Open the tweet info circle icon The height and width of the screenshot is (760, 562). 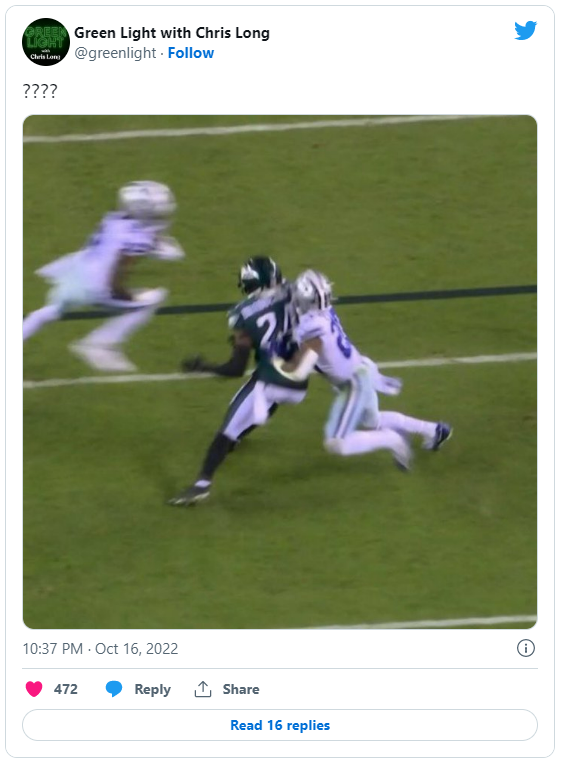526,648
